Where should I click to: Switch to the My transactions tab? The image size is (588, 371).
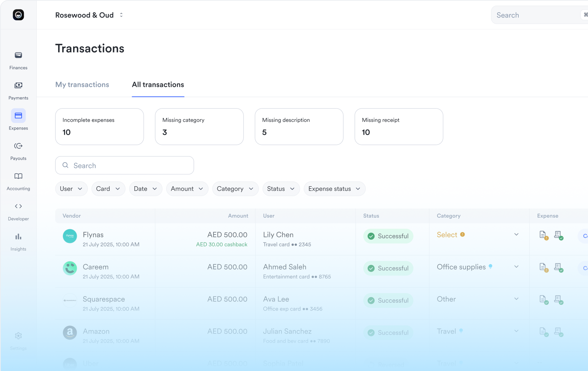[82, 85]
